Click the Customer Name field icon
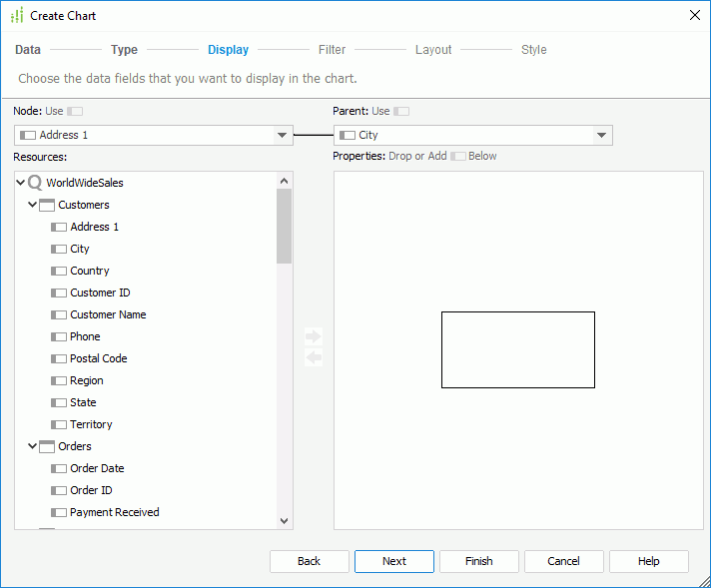The width and height of the screenshot is (711, 588). [x=59, y=314]
